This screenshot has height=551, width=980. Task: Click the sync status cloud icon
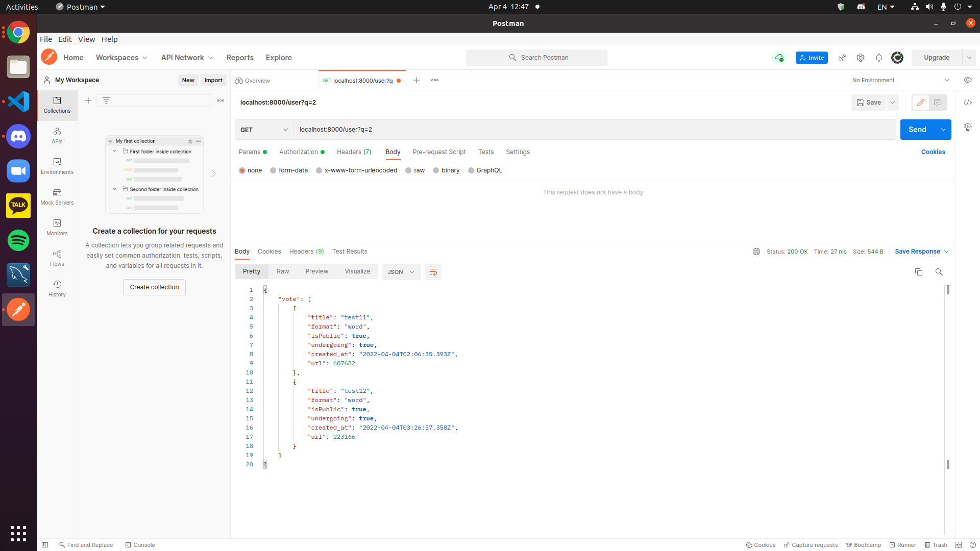tap(779, 58)
